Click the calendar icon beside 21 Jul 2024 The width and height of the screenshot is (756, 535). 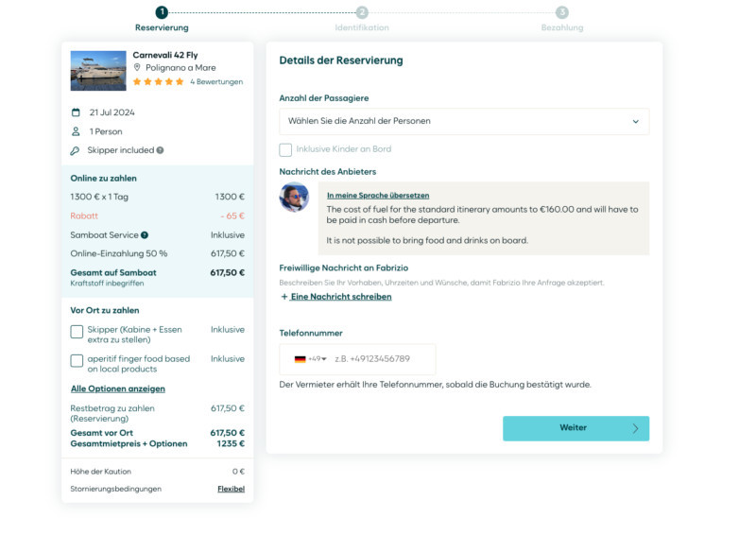point(76,112)
